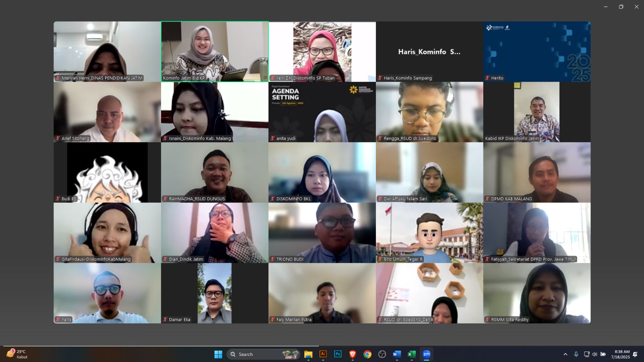Select the TRIONO BUDI video tile
The width and height of the screenshot is (644, 362).
pos(322,233)
